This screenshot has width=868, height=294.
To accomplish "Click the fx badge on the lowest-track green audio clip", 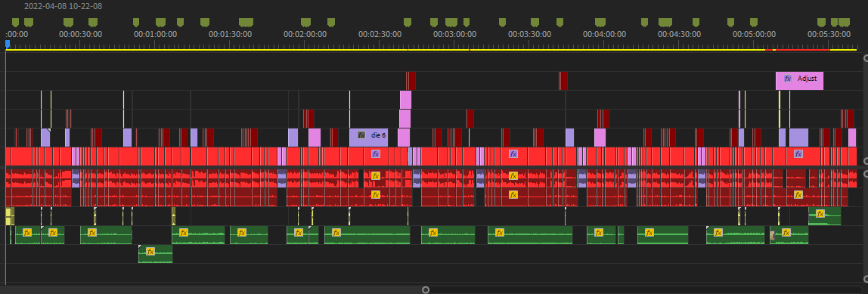I will [150, 252].
